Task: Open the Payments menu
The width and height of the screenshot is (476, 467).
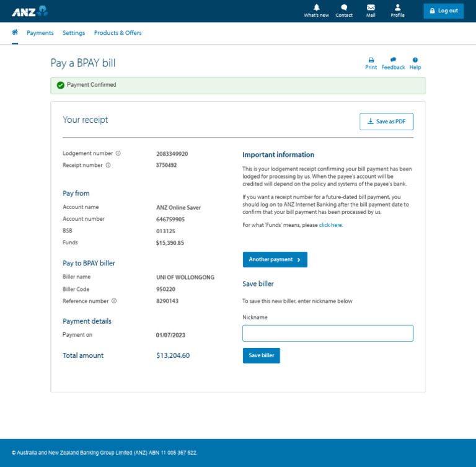Action: pos(40,33)
